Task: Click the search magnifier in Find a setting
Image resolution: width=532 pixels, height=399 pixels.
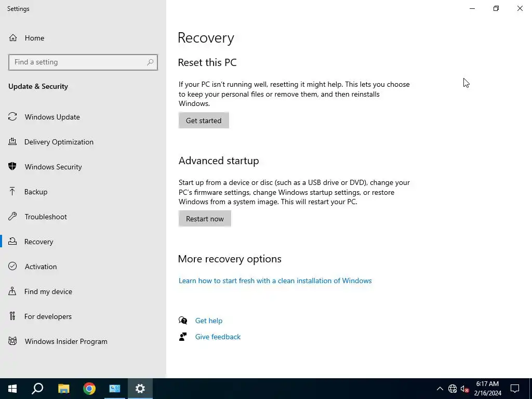Action: coord(150,62)
